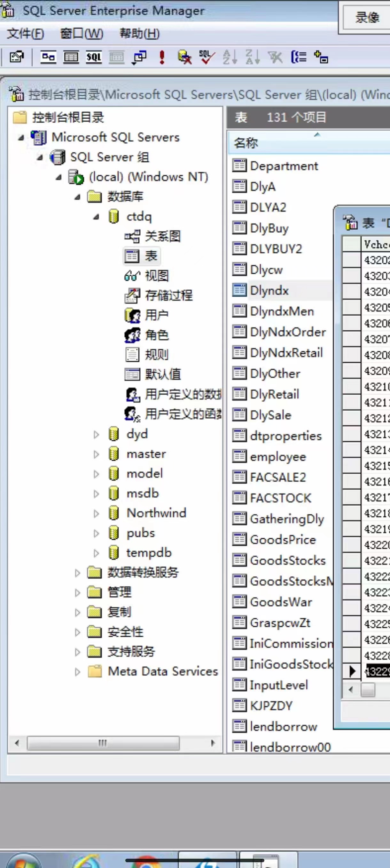Collapse the ctdq database node

pyautogui.click(x=97, y=217)
